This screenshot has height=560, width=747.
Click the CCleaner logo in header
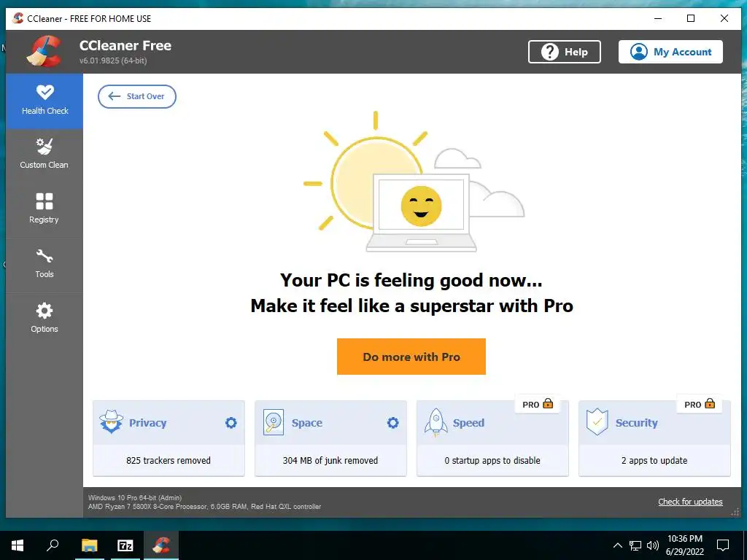(x=44, y=52)
